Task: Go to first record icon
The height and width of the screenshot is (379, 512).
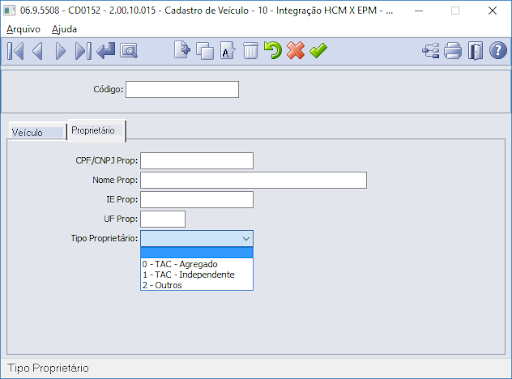Action: click(x=15, y=51)
